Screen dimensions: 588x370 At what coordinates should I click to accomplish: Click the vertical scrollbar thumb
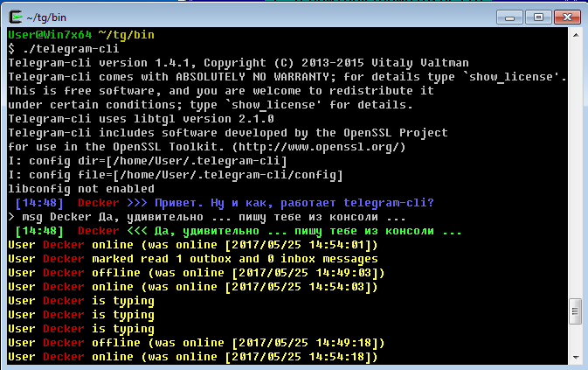tap(575, 311)
